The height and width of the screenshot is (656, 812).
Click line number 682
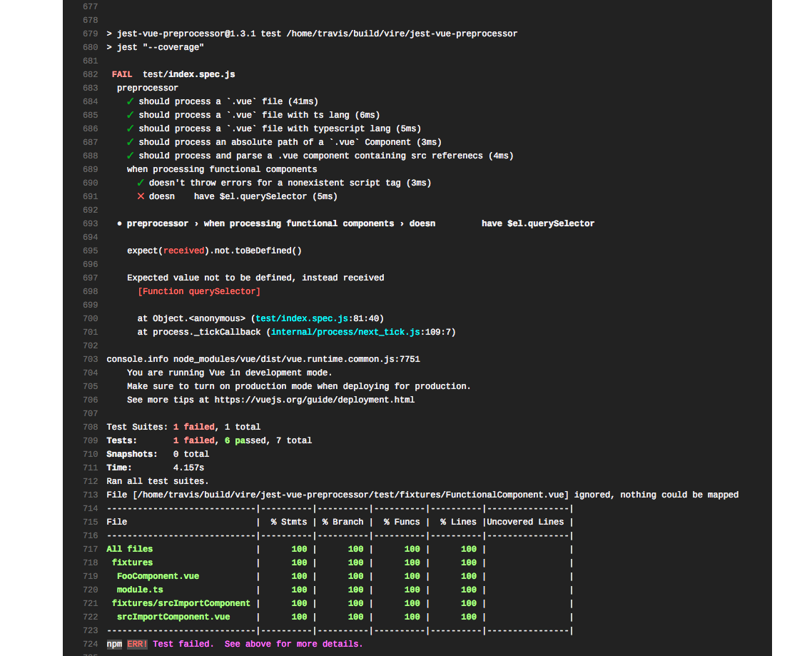[x=90, y=74]
